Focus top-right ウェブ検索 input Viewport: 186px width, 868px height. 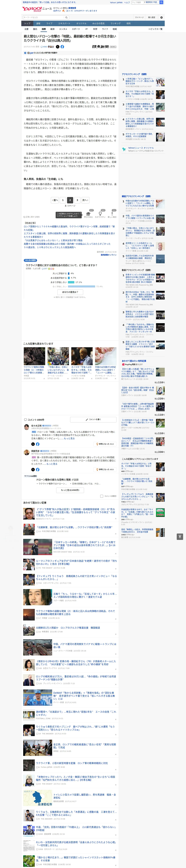coord(137,2)
